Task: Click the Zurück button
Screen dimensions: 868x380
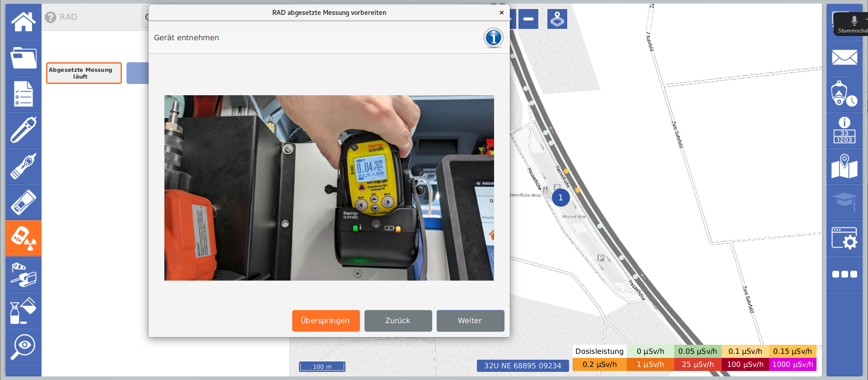Action: click(398, 321)
